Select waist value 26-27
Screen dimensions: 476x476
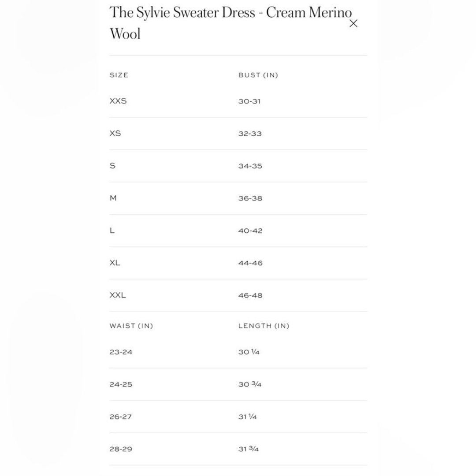tap(120, 417)
